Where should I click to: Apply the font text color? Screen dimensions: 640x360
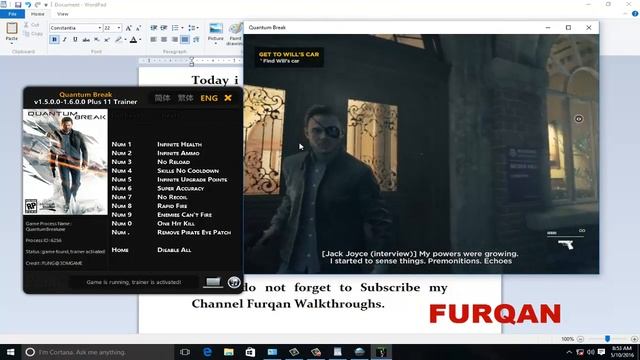(x=133, y=40)
